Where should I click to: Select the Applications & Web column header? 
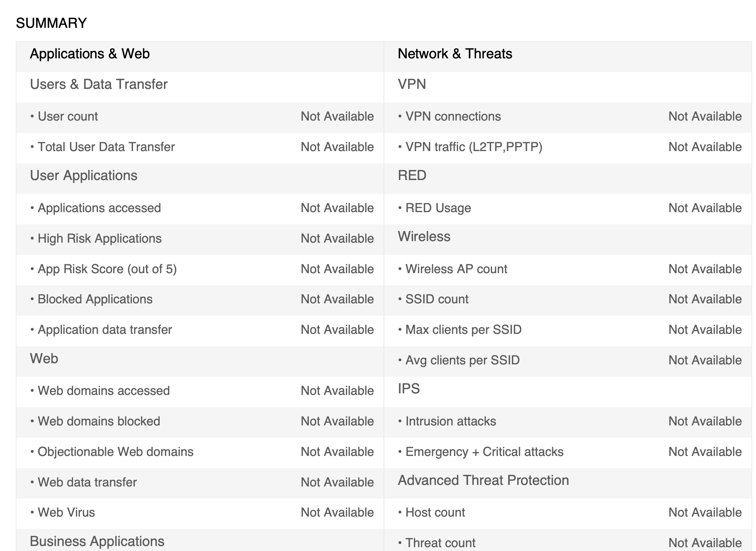(x=90, y=54)
